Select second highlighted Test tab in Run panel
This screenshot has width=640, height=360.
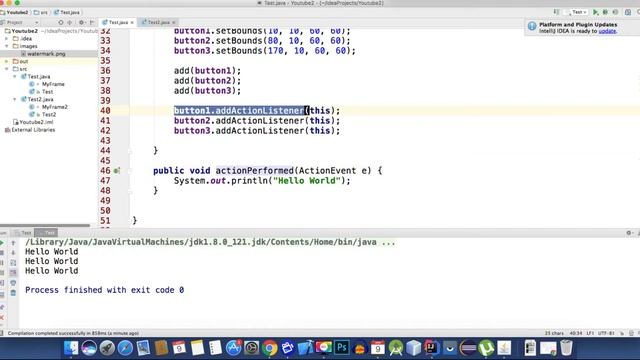[x=46, y=233]
